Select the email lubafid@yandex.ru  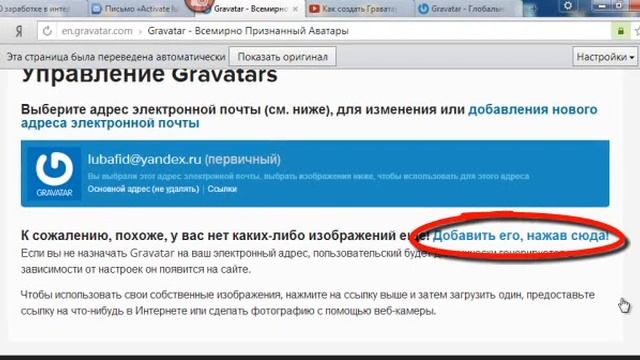pos(144,160)
